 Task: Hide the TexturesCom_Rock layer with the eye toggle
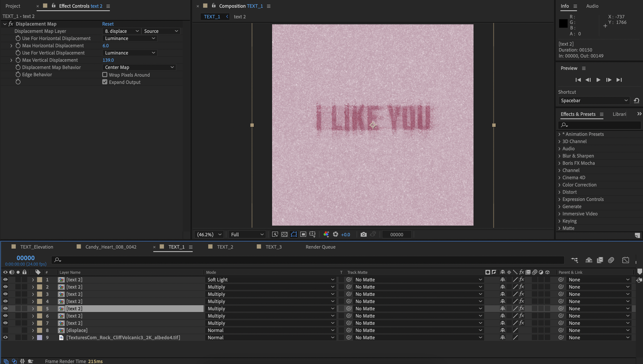click(5, 338)
